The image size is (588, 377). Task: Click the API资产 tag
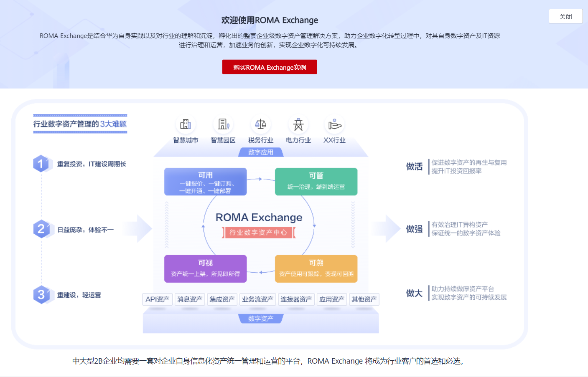pyautogui.click(x=158, y=299)
